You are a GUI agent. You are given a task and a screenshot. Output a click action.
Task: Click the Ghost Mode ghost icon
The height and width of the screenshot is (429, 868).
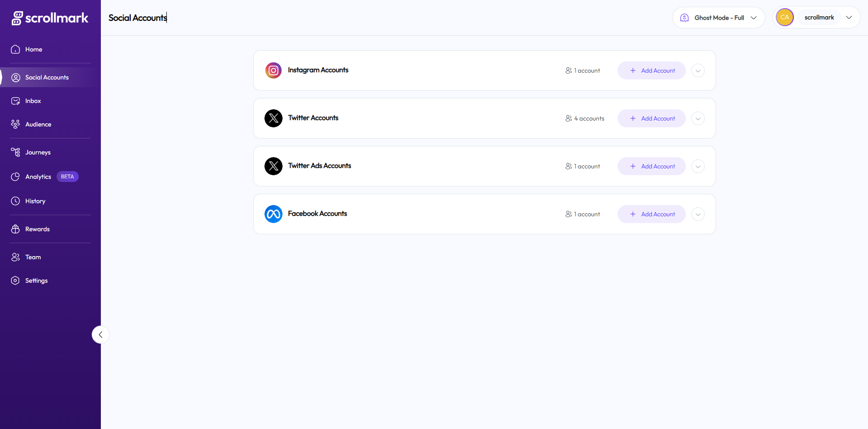pos(684,18)
